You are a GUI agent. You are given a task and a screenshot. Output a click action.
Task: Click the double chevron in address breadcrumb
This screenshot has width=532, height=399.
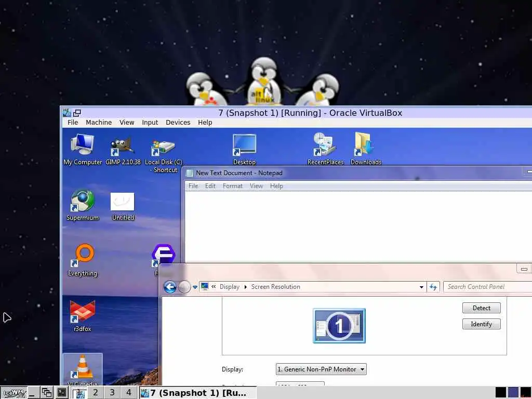[214, 287]
